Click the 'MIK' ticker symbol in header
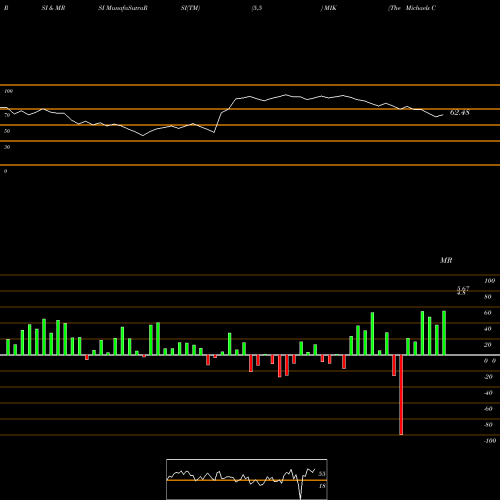Viewport: 500px width, 500px height. 330,8
